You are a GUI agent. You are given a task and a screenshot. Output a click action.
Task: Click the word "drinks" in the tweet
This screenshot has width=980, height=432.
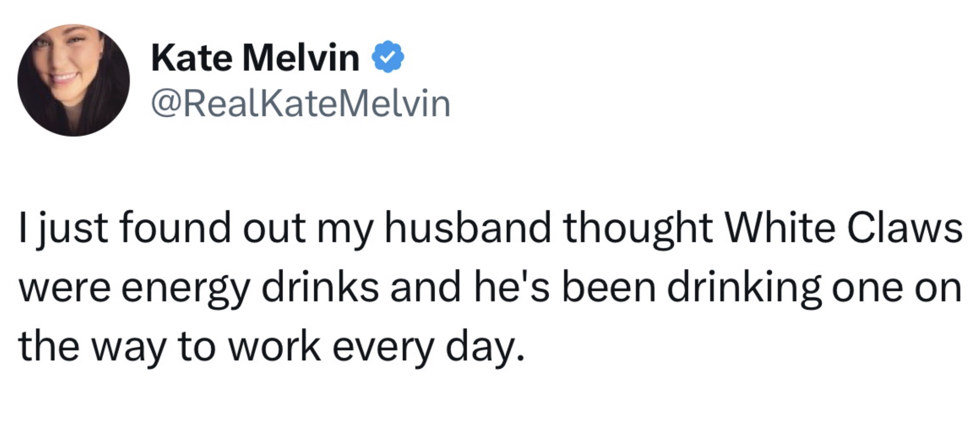click(x=320, y=287)
